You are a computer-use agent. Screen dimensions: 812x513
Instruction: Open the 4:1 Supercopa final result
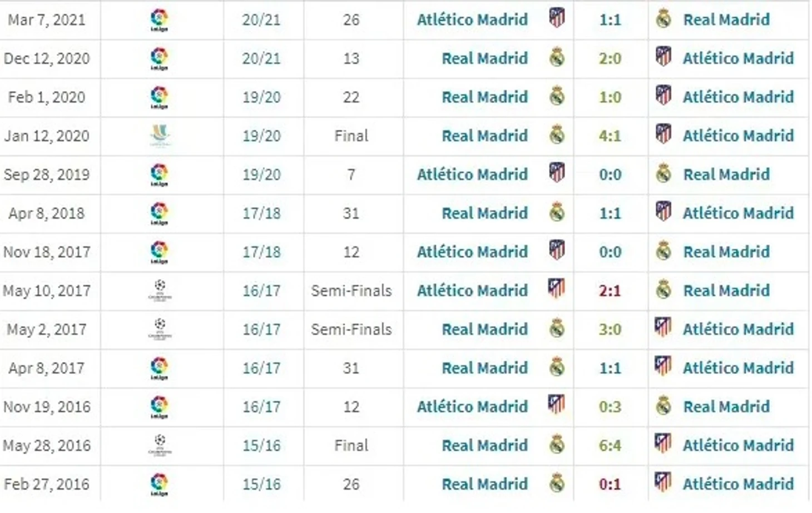(x=610, y=136)
